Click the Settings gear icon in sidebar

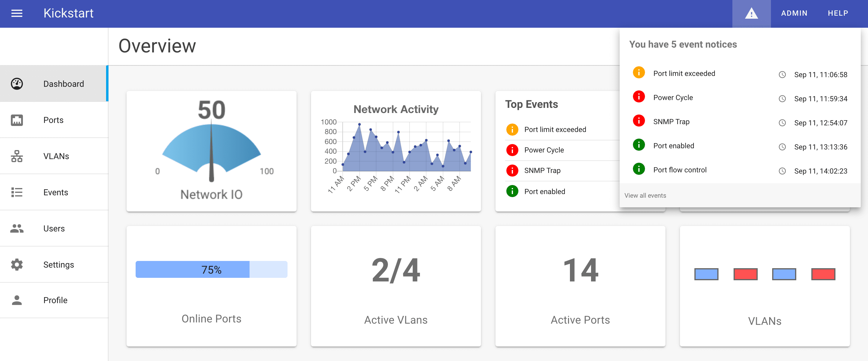click(x=17, y=264)
